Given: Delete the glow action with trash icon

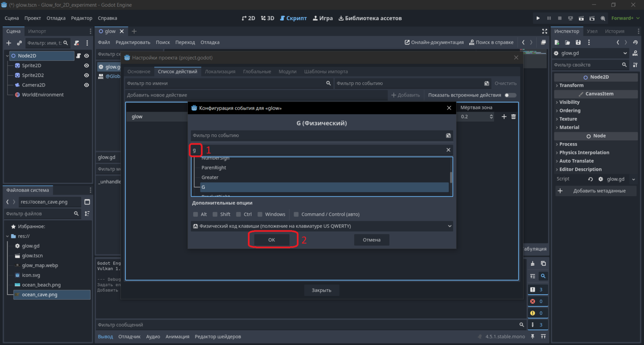Looking at the screenshot, I should point(514,117).
